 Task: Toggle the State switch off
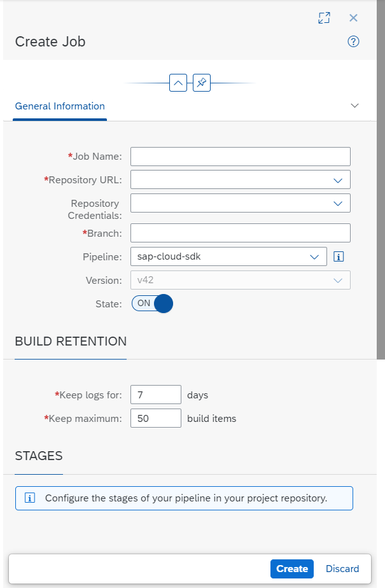[x=152, y=304]
